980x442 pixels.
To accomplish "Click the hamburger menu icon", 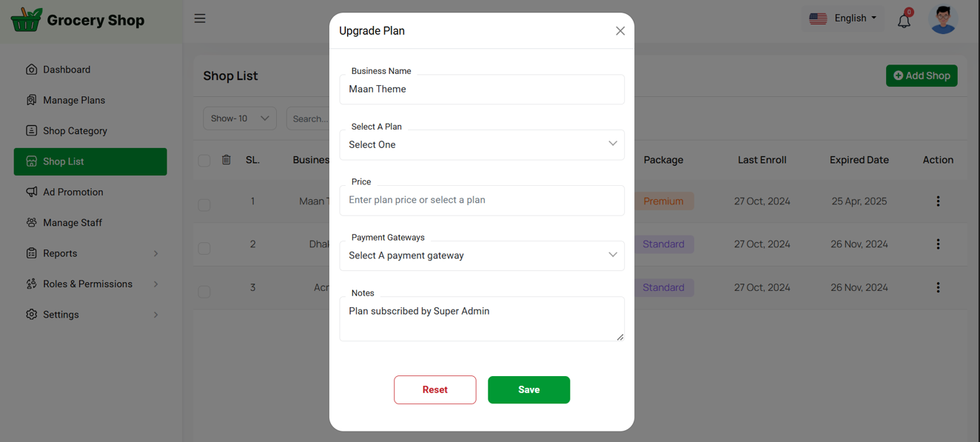I will (x=200, y=19).
